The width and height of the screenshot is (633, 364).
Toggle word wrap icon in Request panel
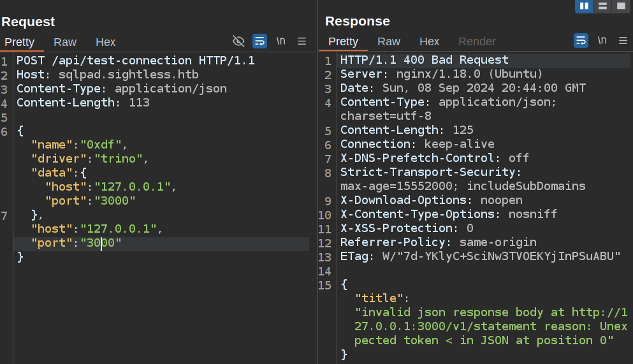(260, 41)
